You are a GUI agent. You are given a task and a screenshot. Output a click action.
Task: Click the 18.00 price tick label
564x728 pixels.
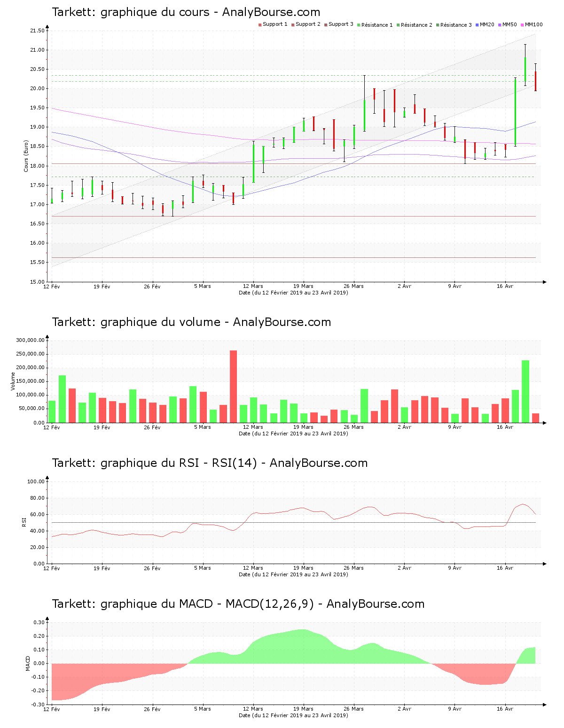point(37,166)
